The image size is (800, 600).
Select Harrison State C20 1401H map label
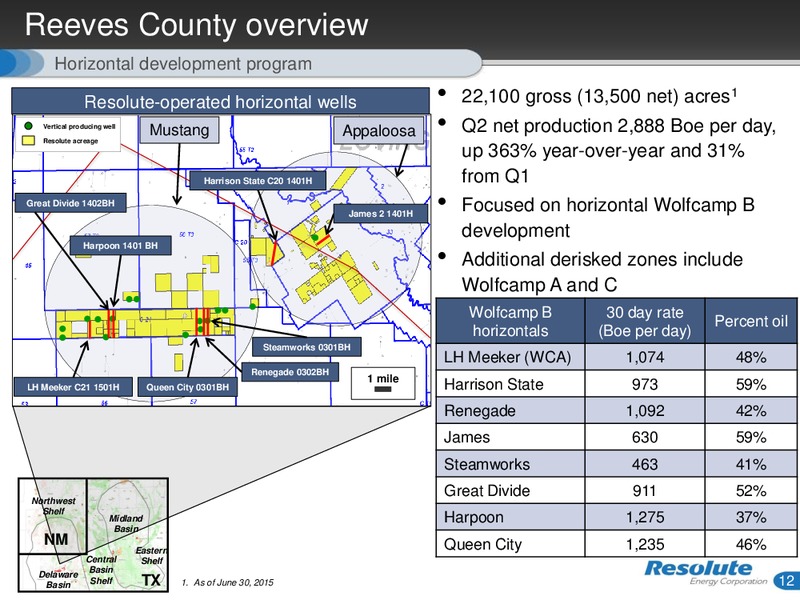(x=258, y=181)
